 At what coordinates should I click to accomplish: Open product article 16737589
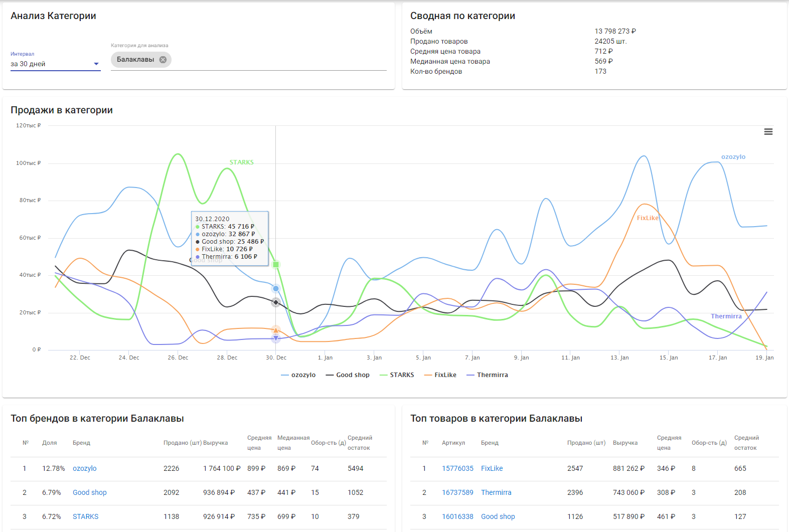pyautogui.click(x=457, y=492)
